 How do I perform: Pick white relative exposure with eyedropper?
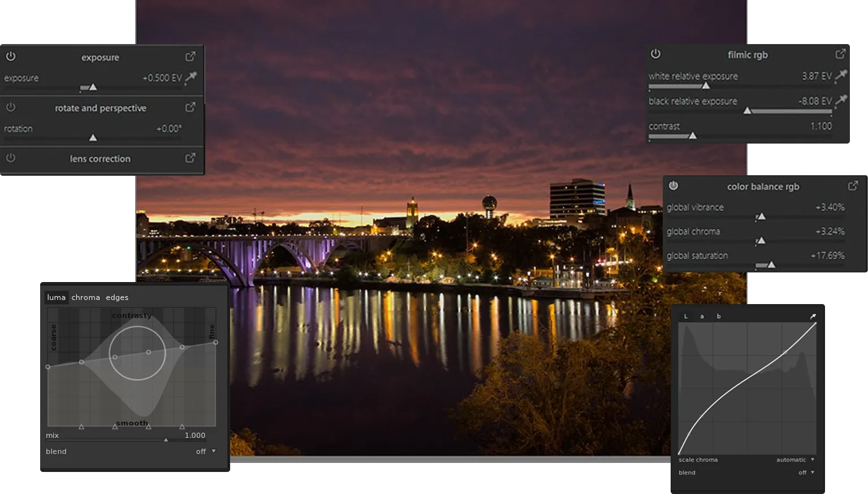coord(841,75)
